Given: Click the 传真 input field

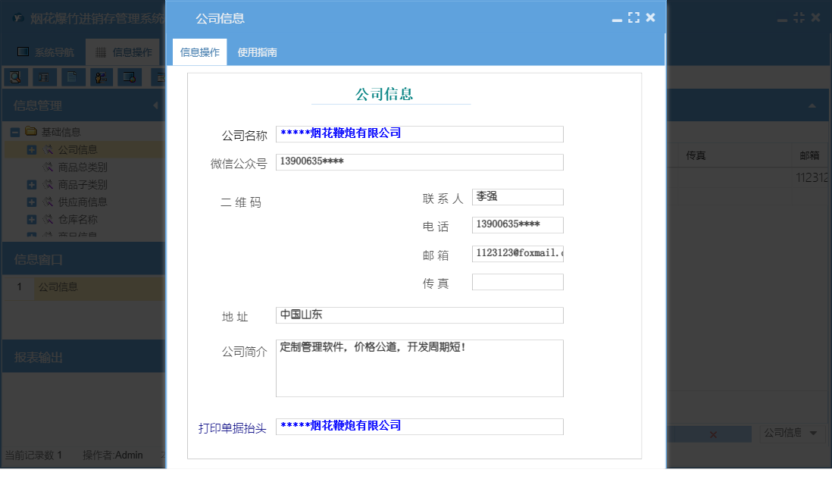Looking at the screenshot, I should tap(518, 281).
